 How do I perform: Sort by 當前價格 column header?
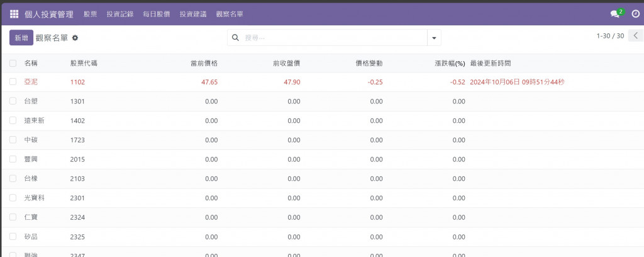[x=204, y=64]
